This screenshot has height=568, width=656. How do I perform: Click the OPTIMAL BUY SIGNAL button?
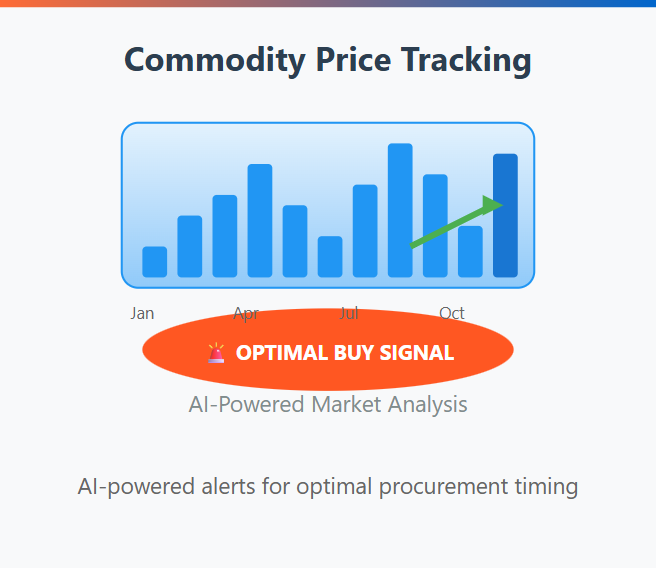(328, 350)
